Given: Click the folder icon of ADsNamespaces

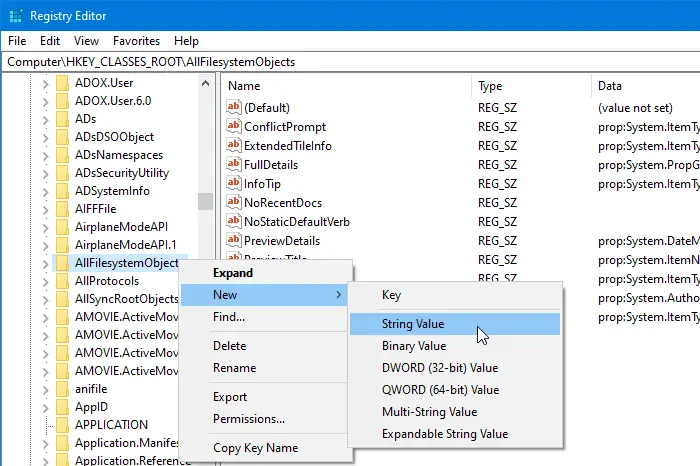Looking at the screenshot, I should pyautogui.click(x=62, y=155).
